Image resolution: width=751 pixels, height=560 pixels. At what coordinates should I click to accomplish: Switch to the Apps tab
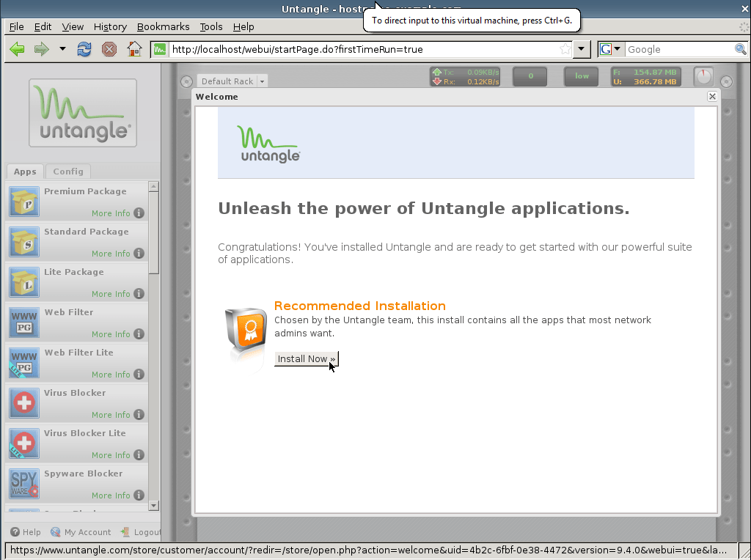tap(25, 172)
